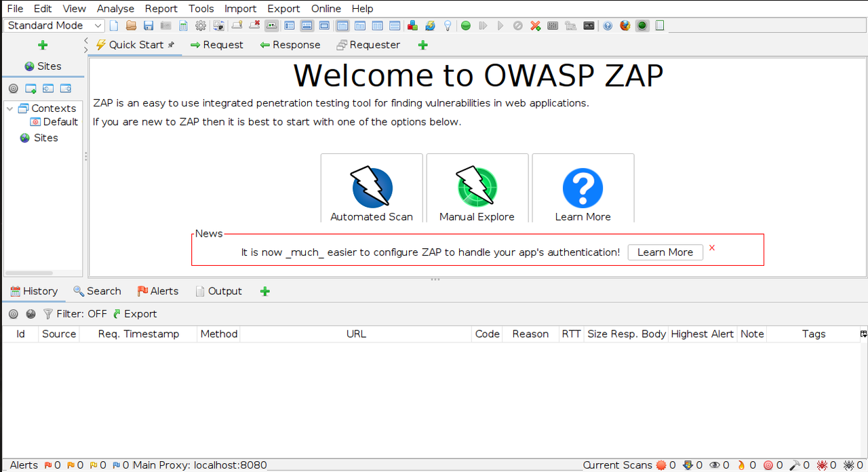Click the black console-style toolbar icon
868x472 pixels.
click(x=589, y=26)
